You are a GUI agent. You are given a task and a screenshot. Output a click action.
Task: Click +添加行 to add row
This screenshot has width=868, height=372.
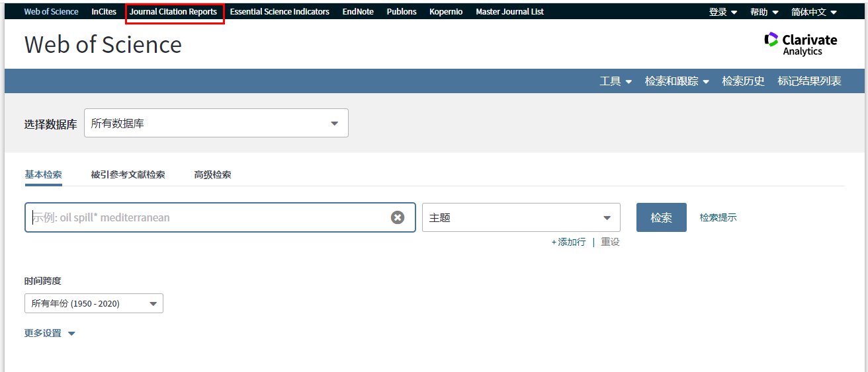(568, 242)
